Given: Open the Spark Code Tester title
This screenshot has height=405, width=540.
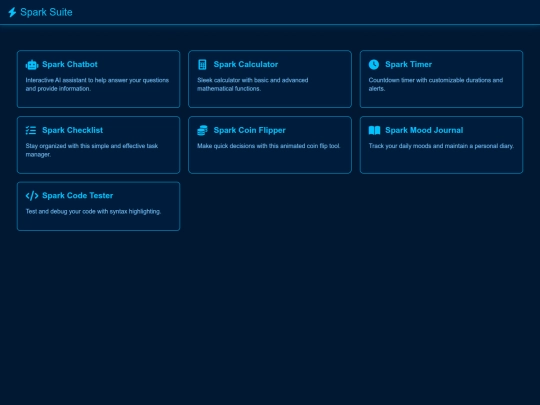Looking at the screenshot, I should coord(77,196).
